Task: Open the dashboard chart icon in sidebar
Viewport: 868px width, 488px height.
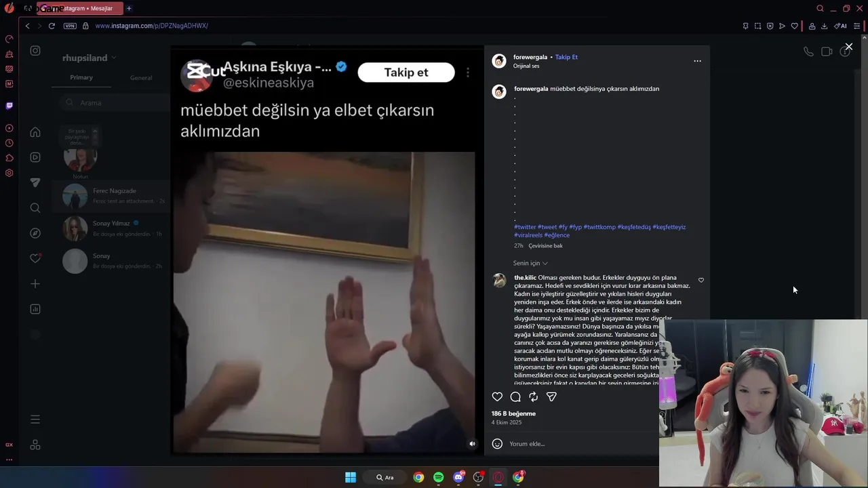Action: click(35, 309)
